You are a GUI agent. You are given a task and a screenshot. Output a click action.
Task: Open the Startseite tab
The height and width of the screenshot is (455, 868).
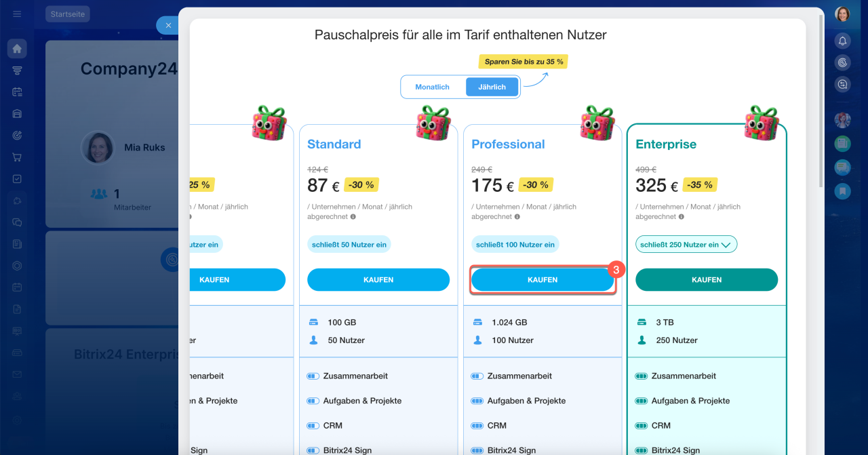67,14
